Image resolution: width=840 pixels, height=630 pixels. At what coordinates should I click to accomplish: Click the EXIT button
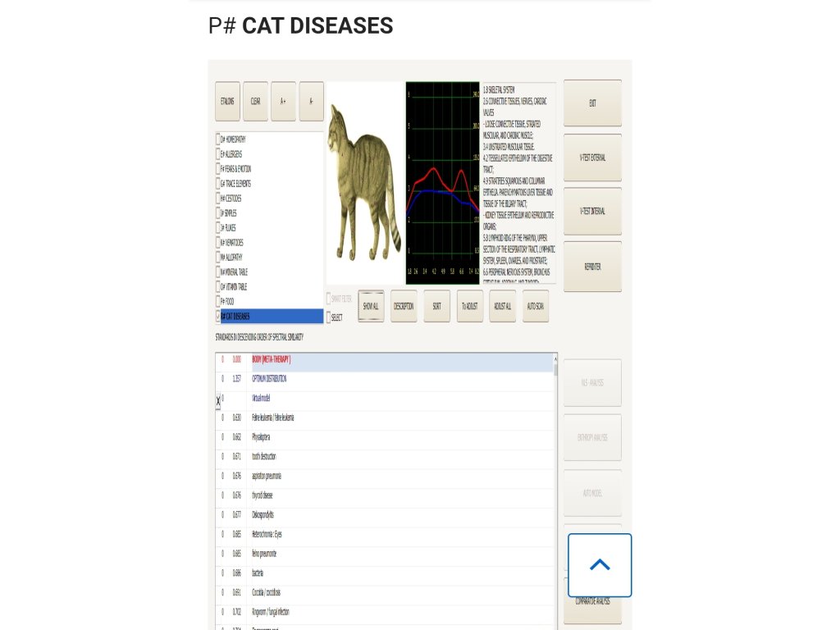tap(592, 103)
